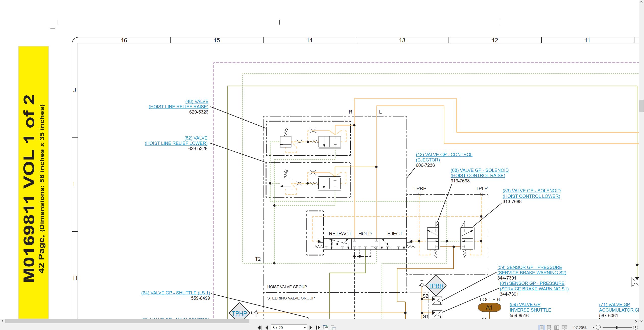Click part number 606-7236
Screen dimensions: 644x330
point(425,165)
